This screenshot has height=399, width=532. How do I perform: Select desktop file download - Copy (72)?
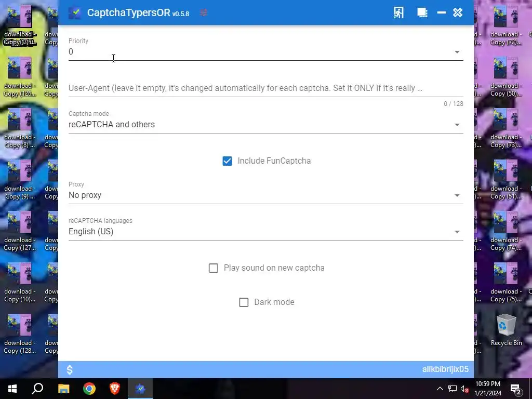click(x=506, y=26)
